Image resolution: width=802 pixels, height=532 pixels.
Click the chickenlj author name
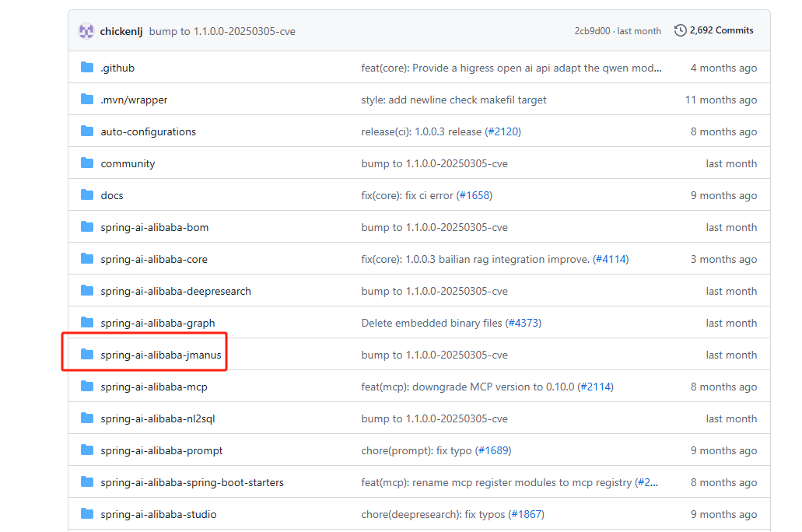(121, 31)
